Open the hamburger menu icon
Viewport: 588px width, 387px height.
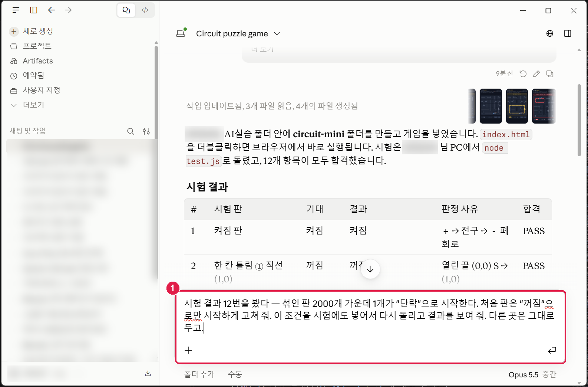click(x=16, y=10)
